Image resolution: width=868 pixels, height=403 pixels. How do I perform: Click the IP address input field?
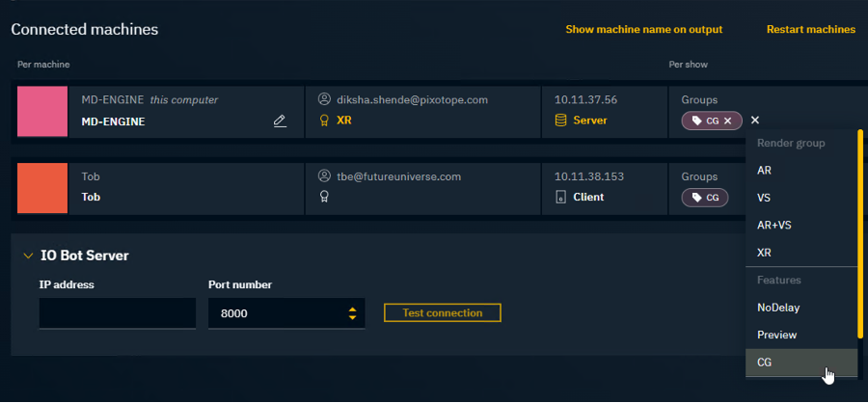pos(117,313)
